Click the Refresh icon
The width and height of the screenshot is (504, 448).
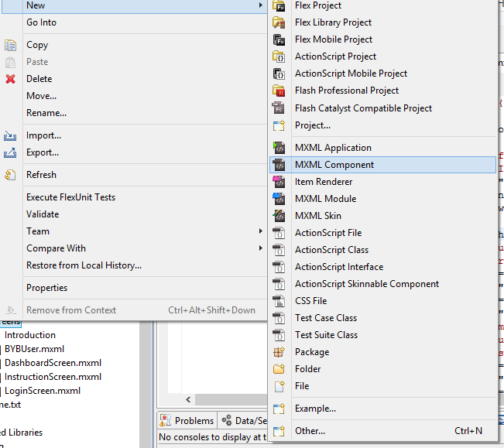pos(10,175)
